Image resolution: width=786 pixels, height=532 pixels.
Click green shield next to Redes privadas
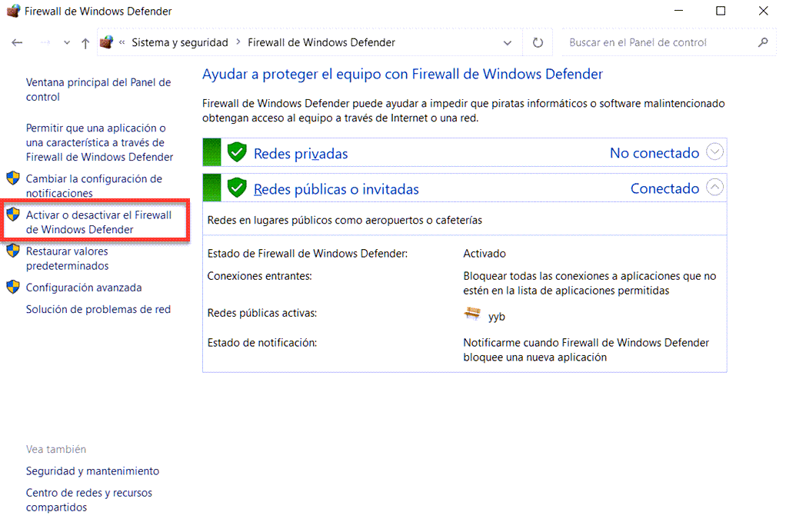tap(237, 151)
